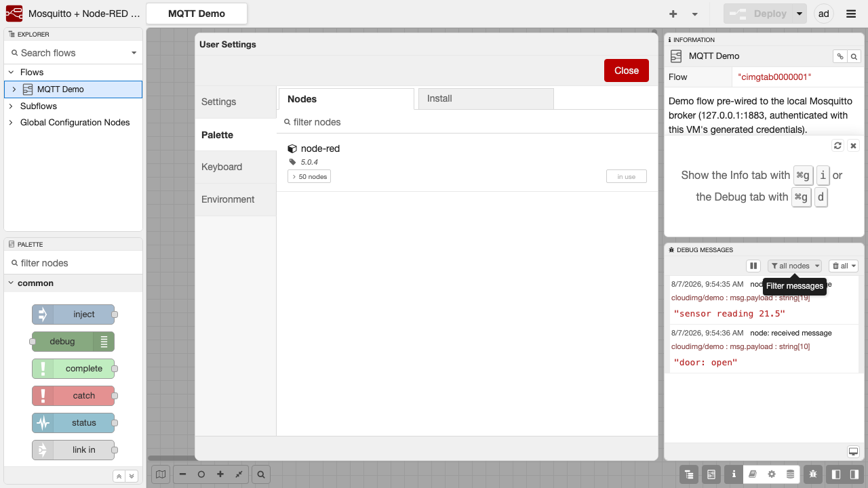Expand all palette categories
The width and height of the screenshot is (868, 488).
(132, 476)
